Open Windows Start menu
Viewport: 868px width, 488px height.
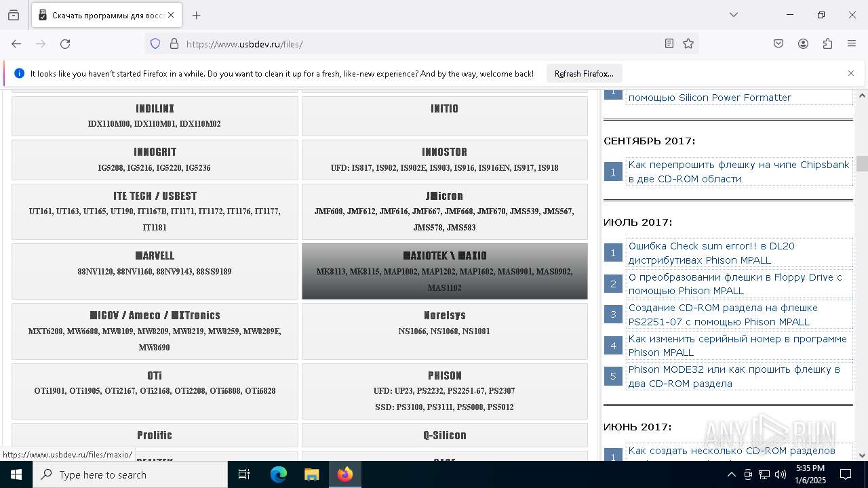[x=16, y=474]
